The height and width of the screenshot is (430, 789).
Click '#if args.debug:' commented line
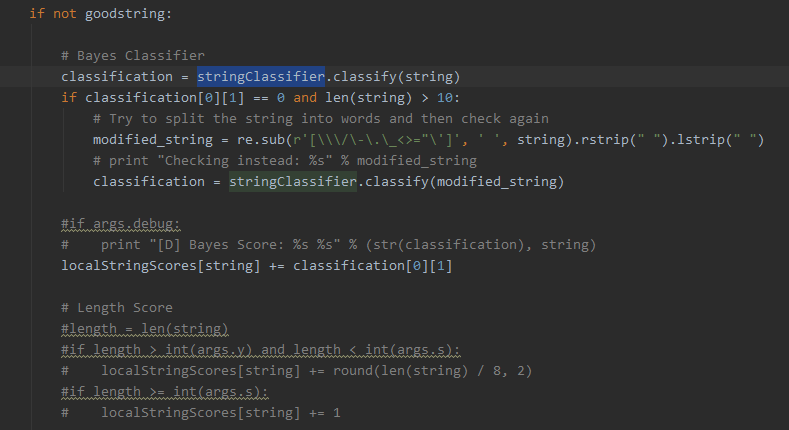click(x=120, y=224)
